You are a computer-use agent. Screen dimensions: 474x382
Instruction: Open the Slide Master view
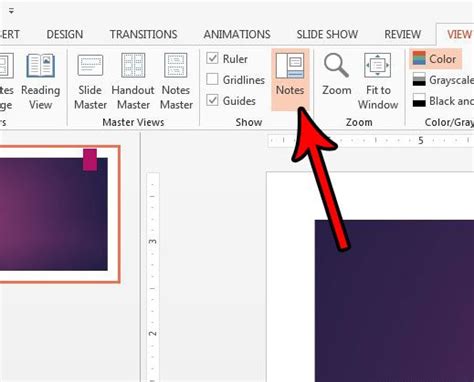point(90,82)
